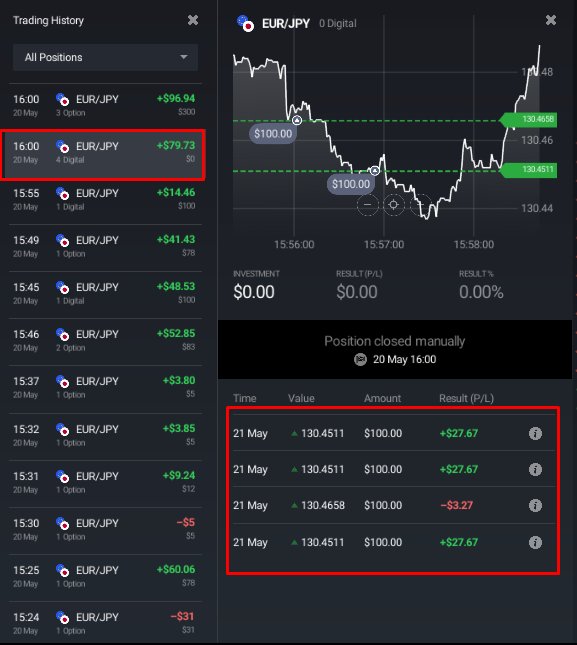577x645 pixels.
Task: Click the currency icon in the 15:37 row
Action: coord(63,381)
